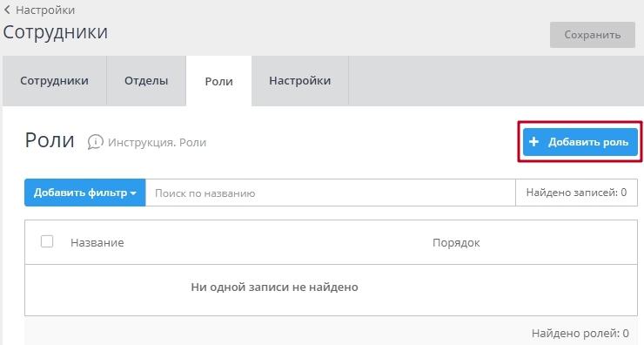Click the plus icon in Добавить роль

pos(533,142)
